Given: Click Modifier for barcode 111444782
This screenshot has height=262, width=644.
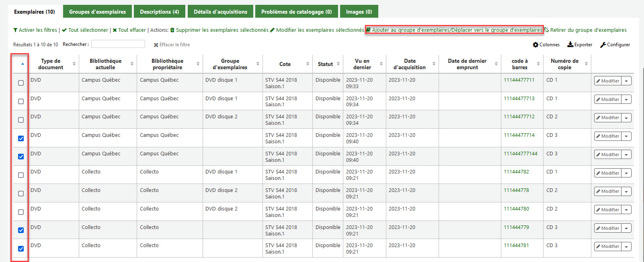Looking at the screenshot, I should point(607,173).
